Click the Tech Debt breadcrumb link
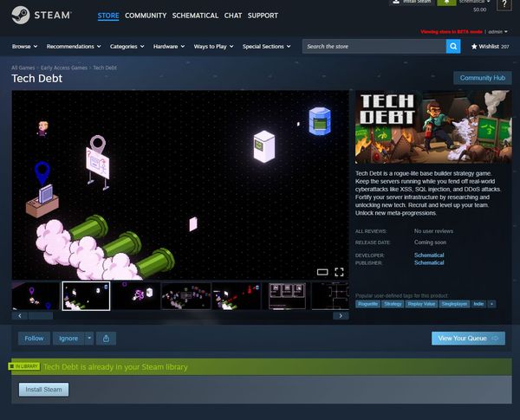This screenshot has height=420, width=520. click(105, 68)
